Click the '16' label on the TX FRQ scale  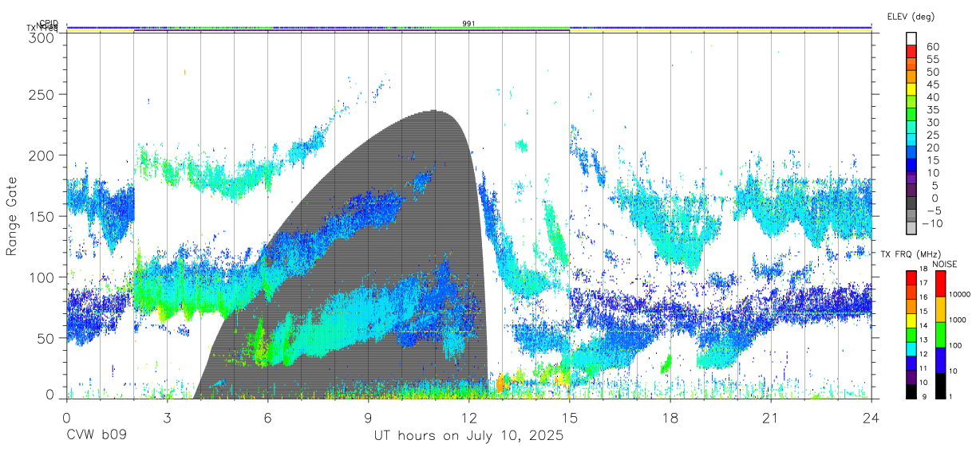[923, 297]
